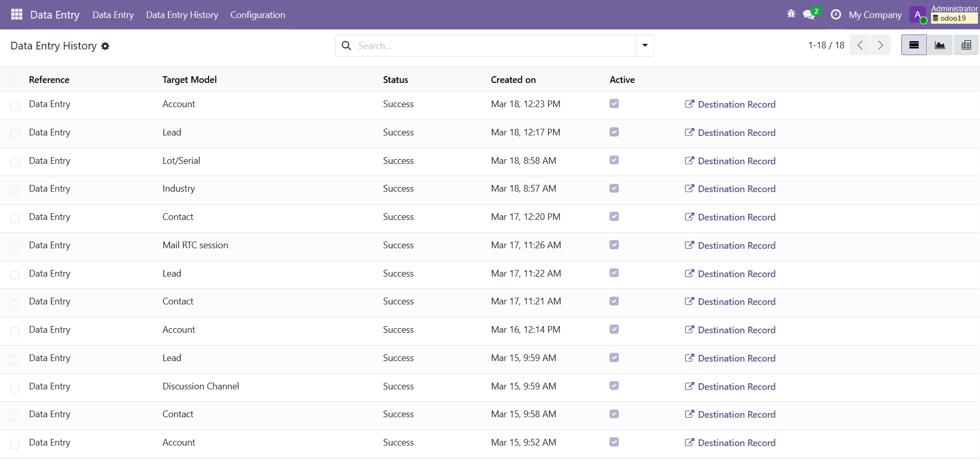980x461 pixels.
Task: Switch to graph view
Action: pyautogui.click(x=940, y=45)
